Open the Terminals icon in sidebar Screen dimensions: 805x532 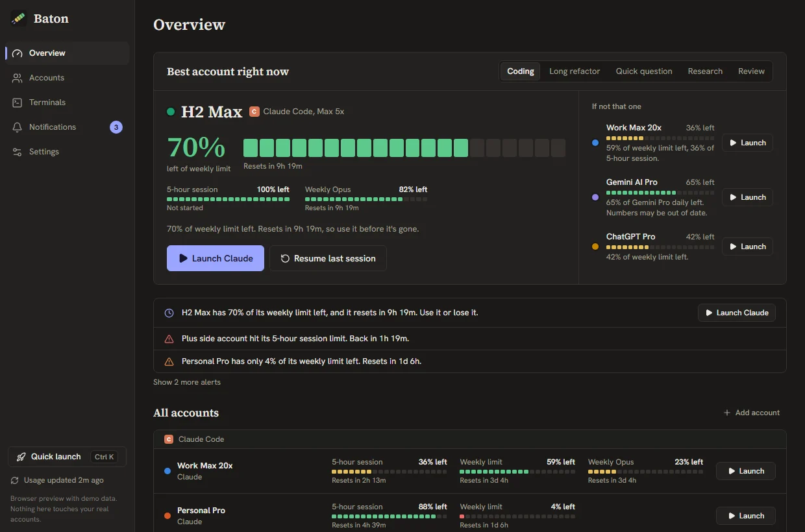tap(17, 103)
